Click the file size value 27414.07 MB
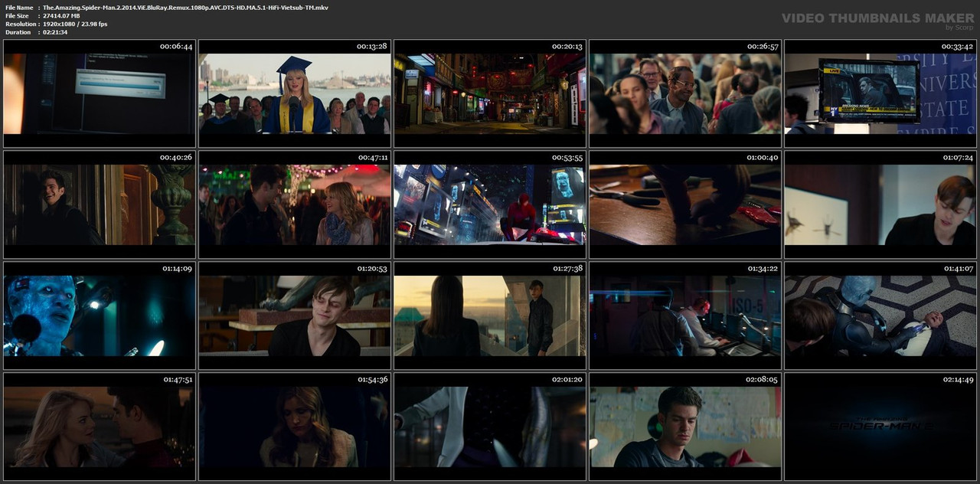 tap(61, 15)
